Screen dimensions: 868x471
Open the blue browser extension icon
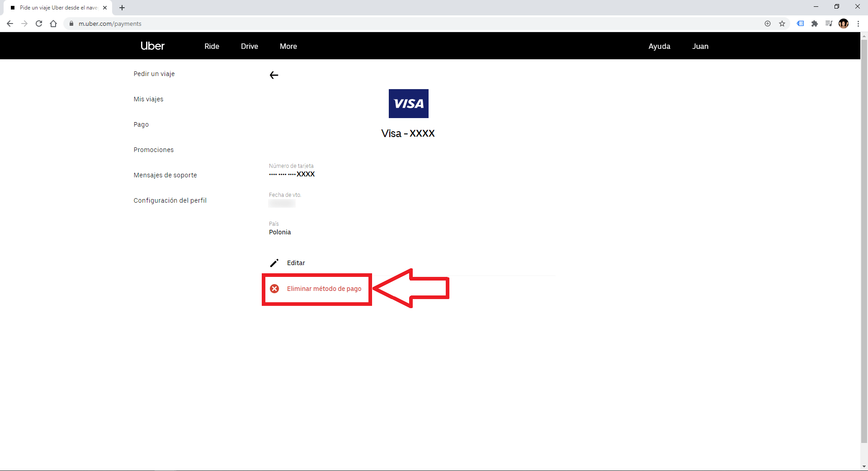[x=800, y=24]
